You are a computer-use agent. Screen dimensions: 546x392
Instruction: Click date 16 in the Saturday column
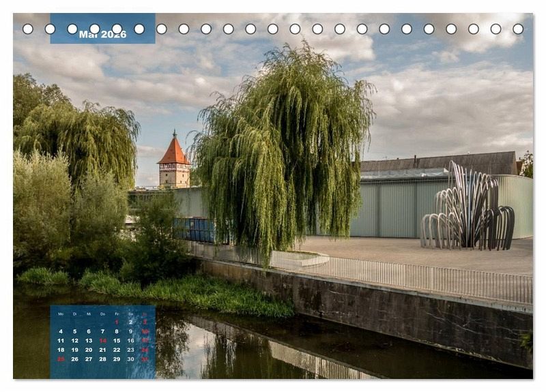[x=130, y=340]
